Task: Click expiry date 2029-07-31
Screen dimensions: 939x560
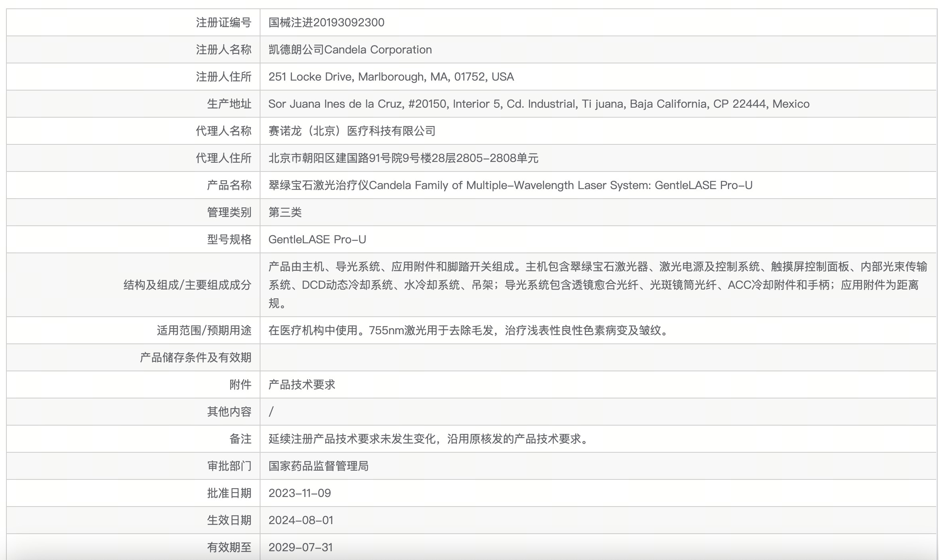Action: point(300,547)
